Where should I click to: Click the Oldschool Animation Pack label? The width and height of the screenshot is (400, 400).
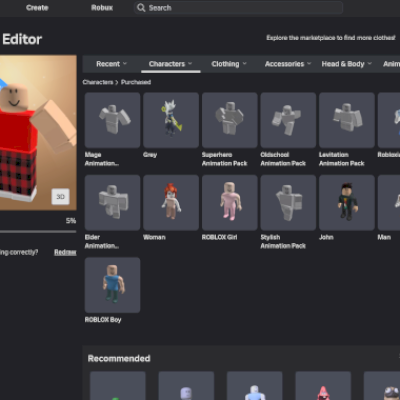283,159
